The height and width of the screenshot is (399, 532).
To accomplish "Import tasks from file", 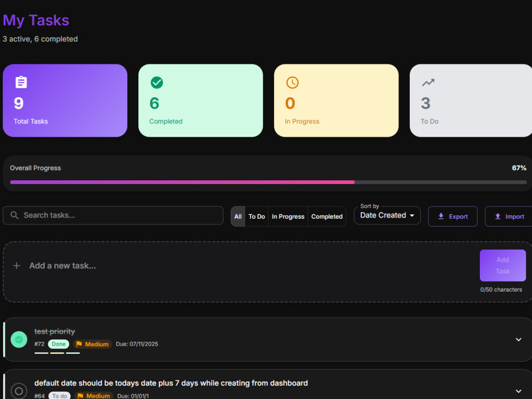I will point(509,217).
